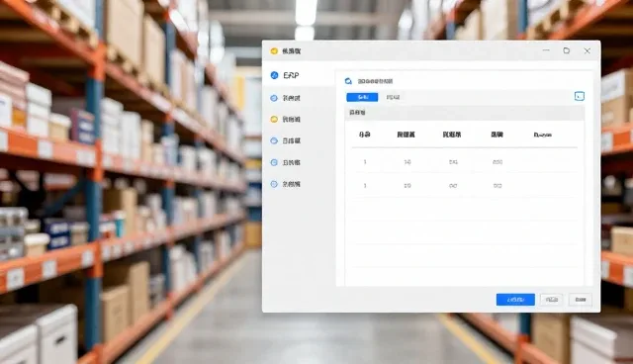Minimize the ERP window
This screenshot has width=633, height=364.
(x=546, y=50)
